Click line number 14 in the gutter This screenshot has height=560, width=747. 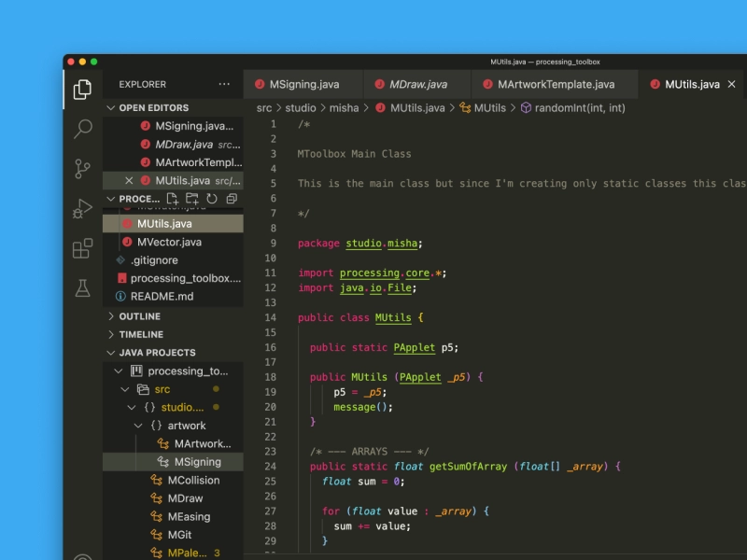[x=271, y=317]
